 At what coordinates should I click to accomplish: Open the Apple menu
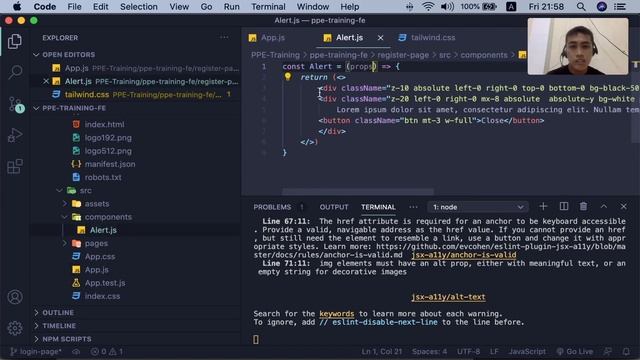(x=17, y=7)
